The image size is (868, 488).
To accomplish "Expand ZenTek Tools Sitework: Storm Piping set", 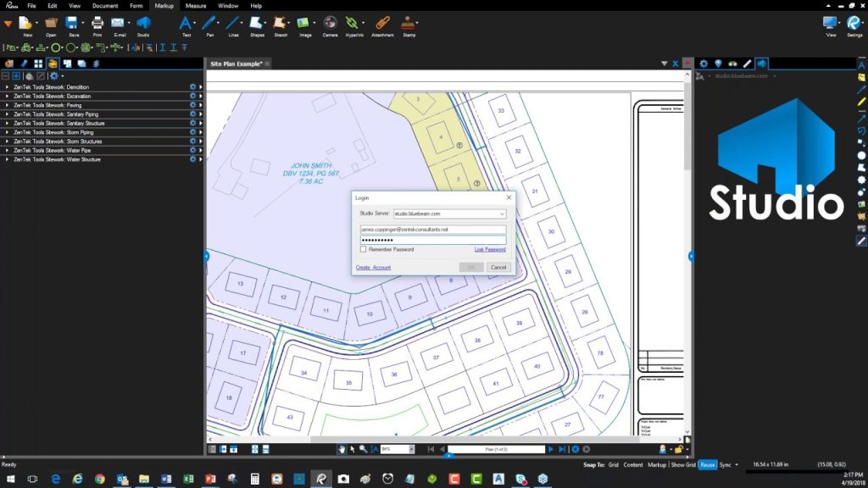I will point(7,132).
